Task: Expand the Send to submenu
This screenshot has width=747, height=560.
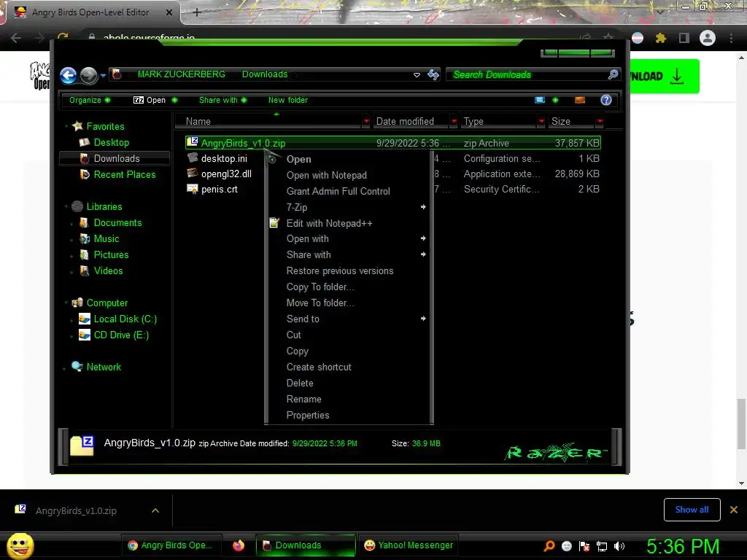Action: 422,318
